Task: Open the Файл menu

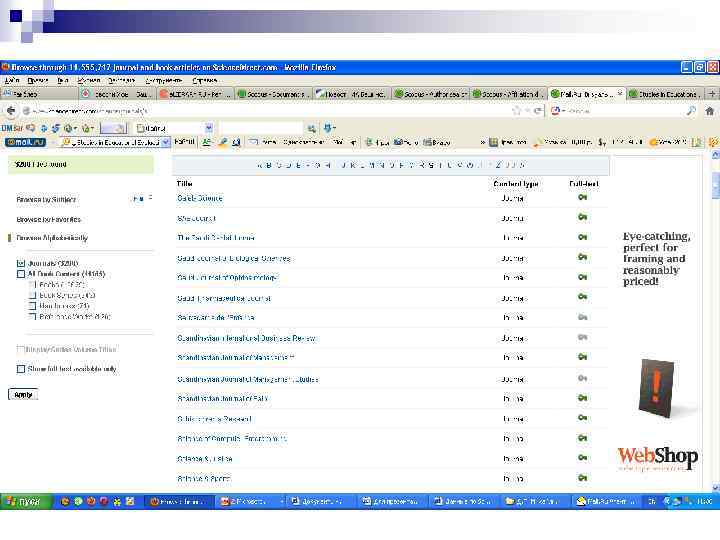Action: pos(12,80)
